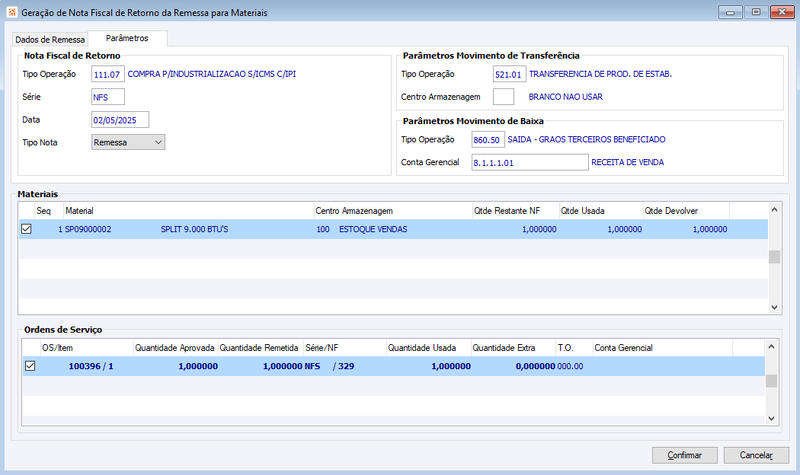This screenshot has height=475, width=800.
Task: Click the Confirmar button
Action: (685, 455)
